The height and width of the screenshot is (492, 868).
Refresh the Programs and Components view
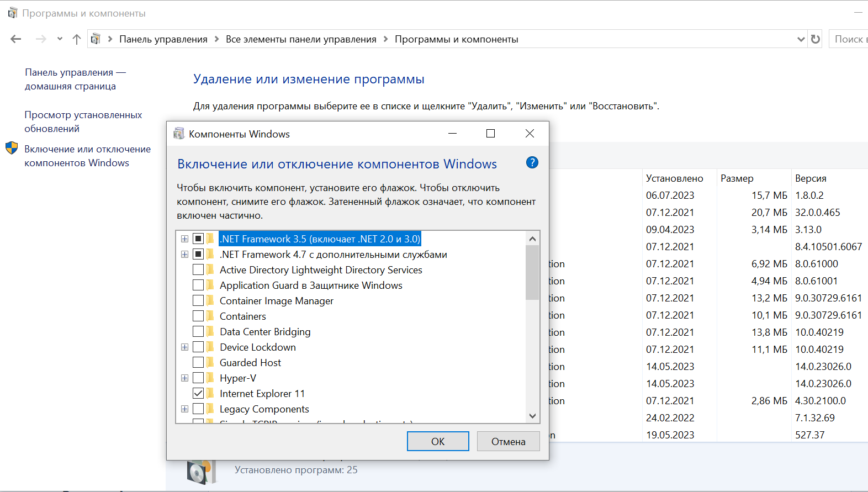(816, 39)
